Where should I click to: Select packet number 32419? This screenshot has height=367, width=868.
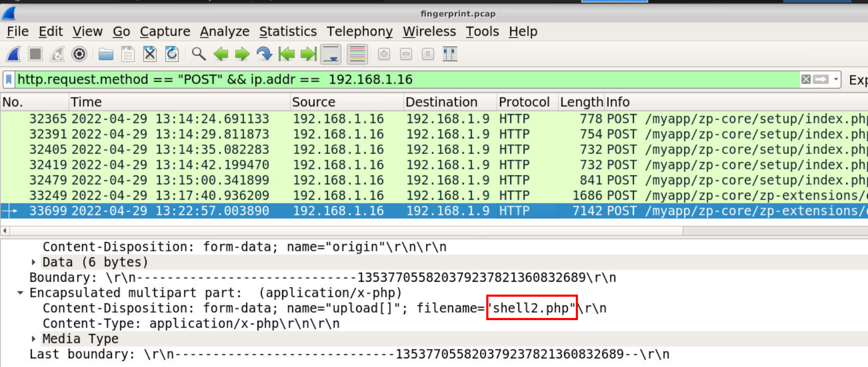click(434, 165)
